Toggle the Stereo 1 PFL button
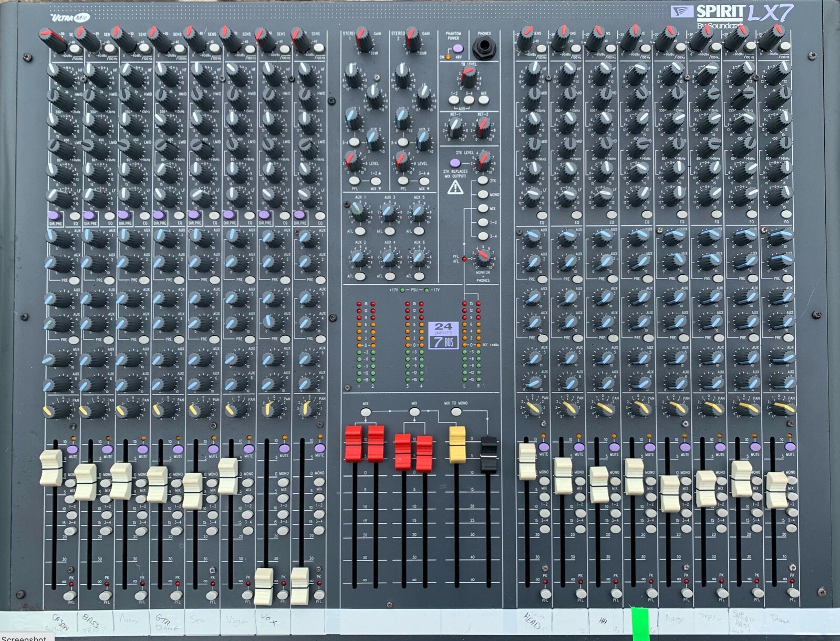840x641 pixels. [x=355, y=181]
